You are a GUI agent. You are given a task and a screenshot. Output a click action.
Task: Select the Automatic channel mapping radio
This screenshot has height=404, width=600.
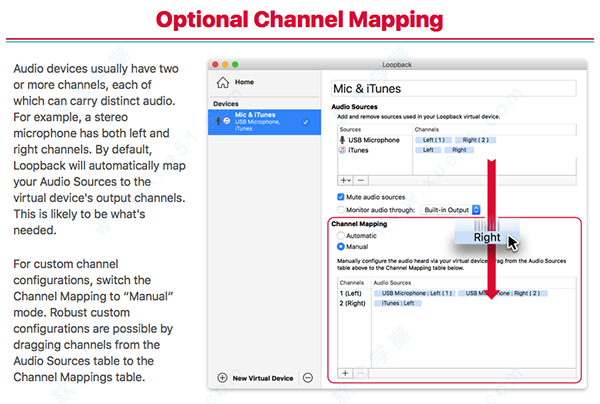pyautogui.click(x=341, y=236)
